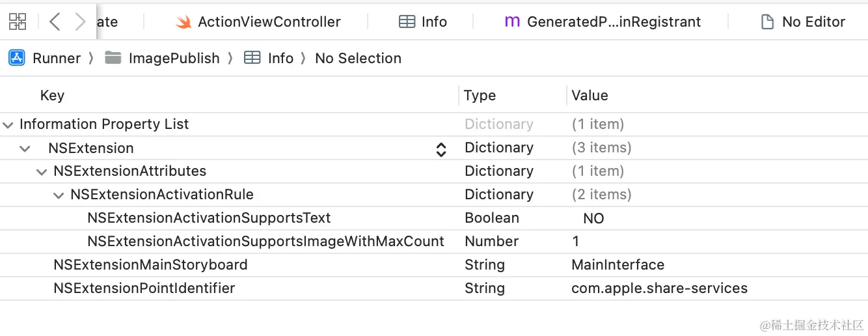Open the GeneratedPluginRegistrant tab
The width and height of the screenshot is (868, 336).
(603, 21)
